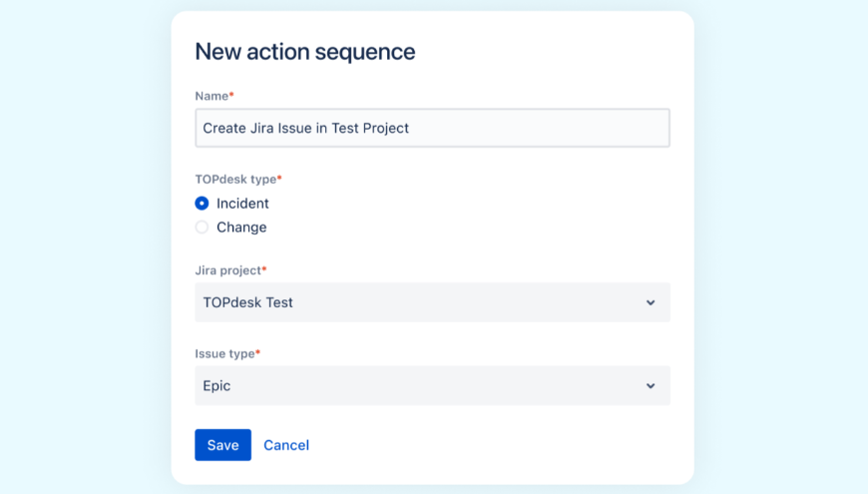Click the "Jira project" field label

point(227,270)
